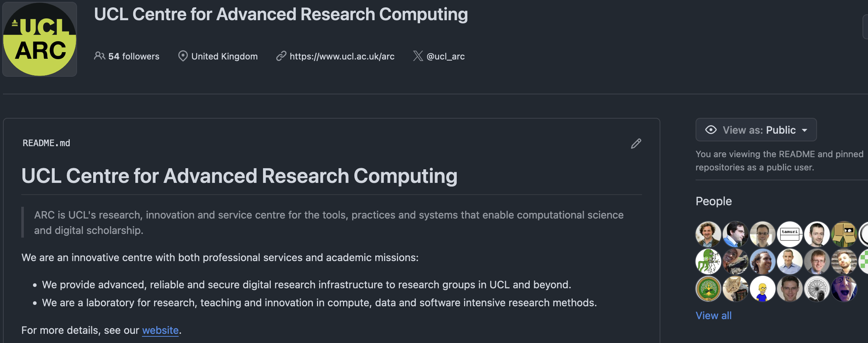The image size is (868, 343).
Task: Click the link chain icon
Action: click(281, 56)
